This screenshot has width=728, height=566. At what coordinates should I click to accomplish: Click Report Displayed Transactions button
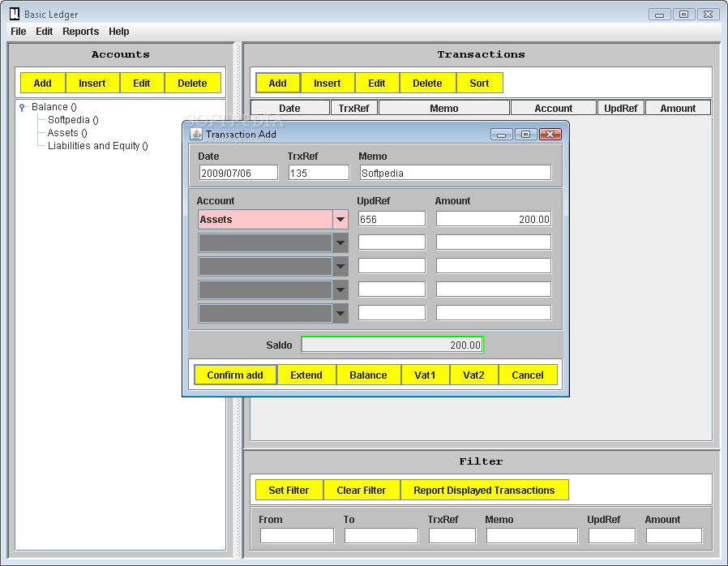coord(484,490)
